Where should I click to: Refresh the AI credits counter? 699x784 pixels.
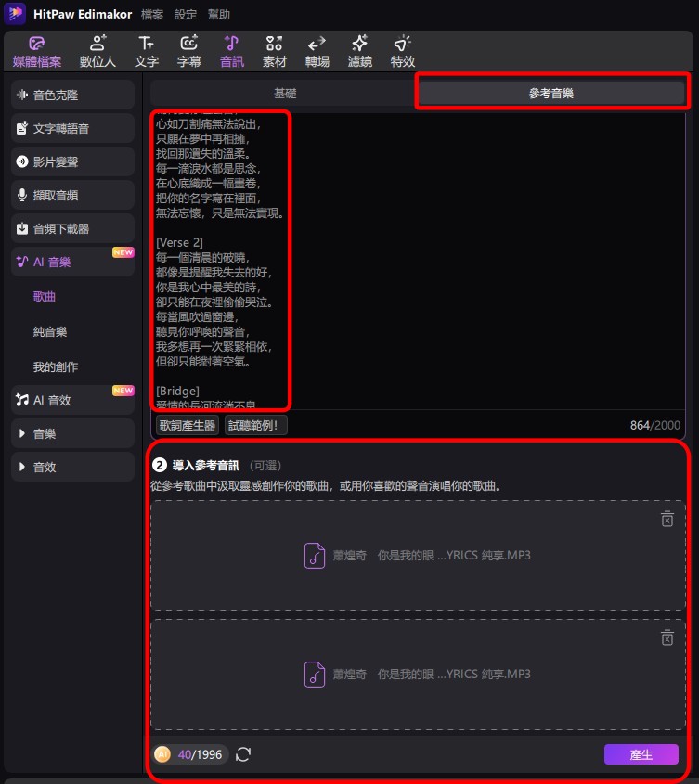[x=243, y=754]
